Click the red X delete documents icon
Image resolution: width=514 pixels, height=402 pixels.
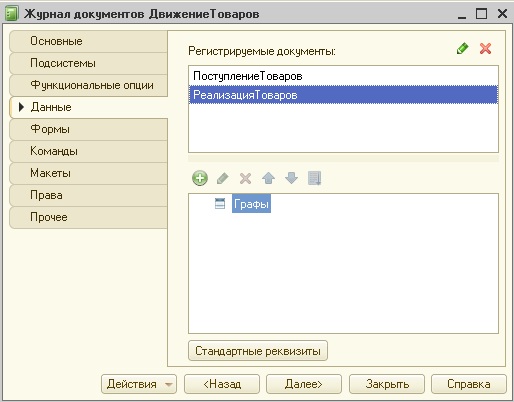point(485,49)
